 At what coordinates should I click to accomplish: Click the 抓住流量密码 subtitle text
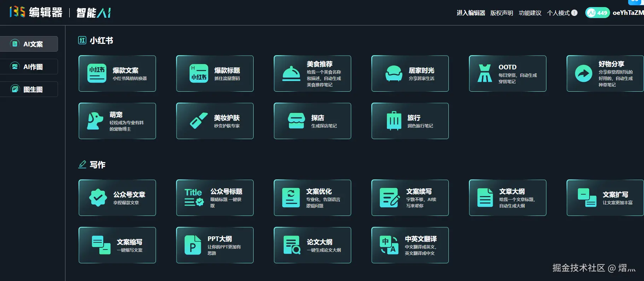point(227,79)
